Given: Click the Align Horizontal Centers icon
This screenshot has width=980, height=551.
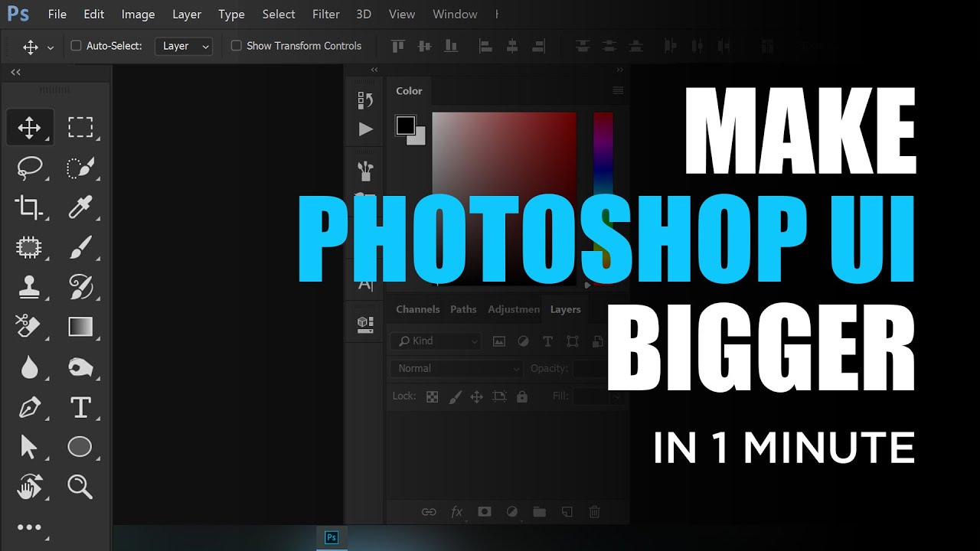Looking at the screenshot, I should (512, 46).
